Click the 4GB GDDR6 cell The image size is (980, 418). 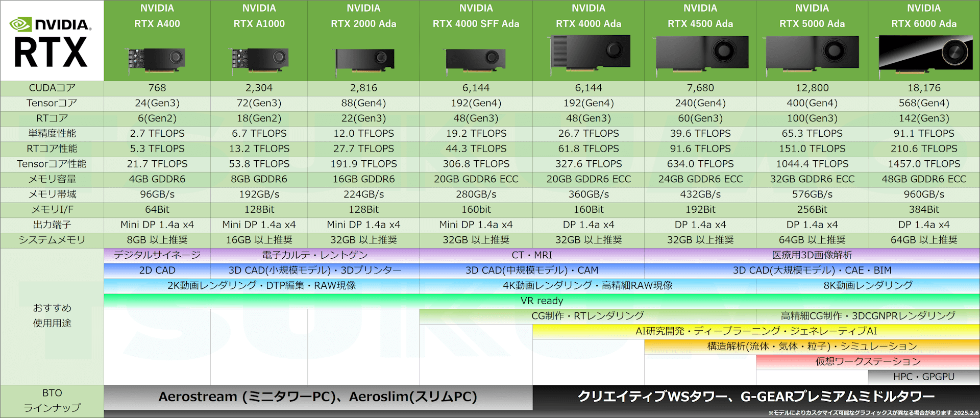(x=157, y=179)
